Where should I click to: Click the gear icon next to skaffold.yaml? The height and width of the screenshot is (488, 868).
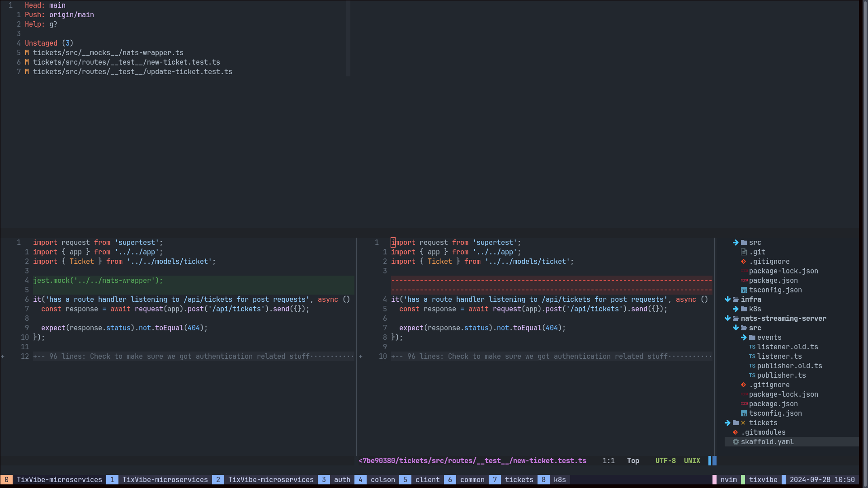tap(736, 442)
